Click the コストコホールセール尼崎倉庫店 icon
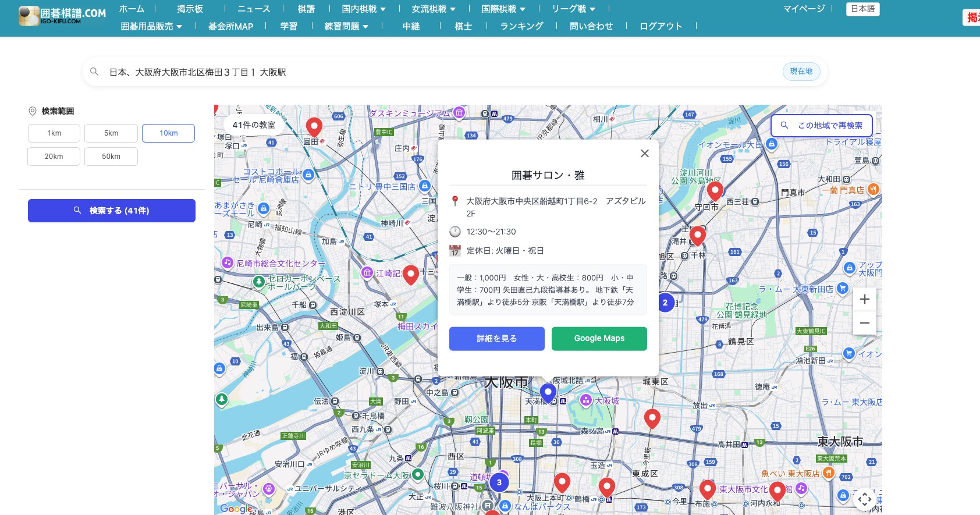This screenshot has width=980, height=515. click(308, 174)
